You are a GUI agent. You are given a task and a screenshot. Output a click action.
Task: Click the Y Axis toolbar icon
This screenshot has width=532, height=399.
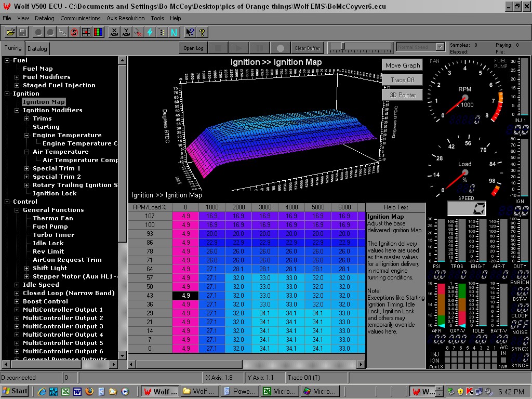(x=126, y=32)
